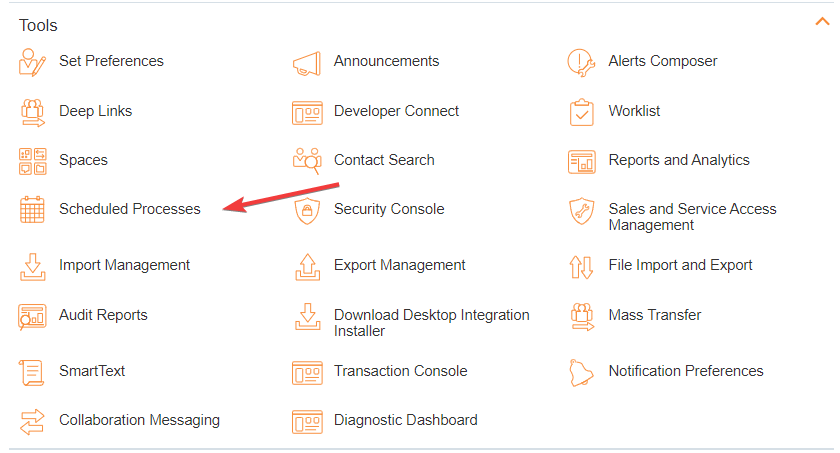Click the Scheduled Processes calendar icon
Image resolution: width=840 pixels, height=453 pixels.
pyautogui.click(x=32, y=210)
